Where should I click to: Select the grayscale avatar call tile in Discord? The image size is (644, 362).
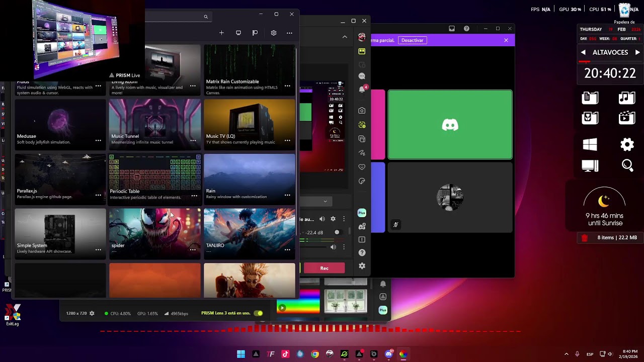[x=450, y=197]
